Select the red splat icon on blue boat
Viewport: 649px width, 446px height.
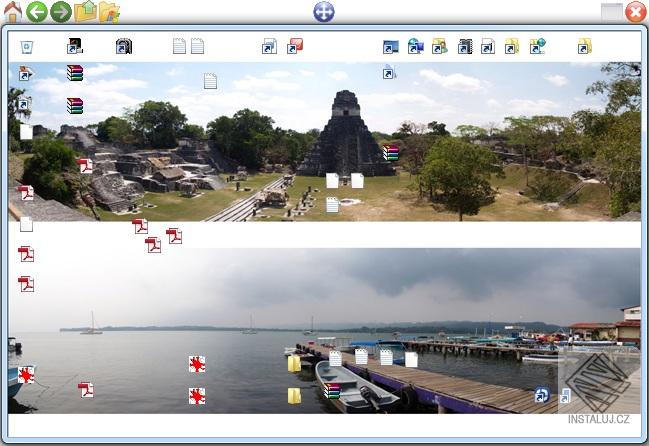26,375
